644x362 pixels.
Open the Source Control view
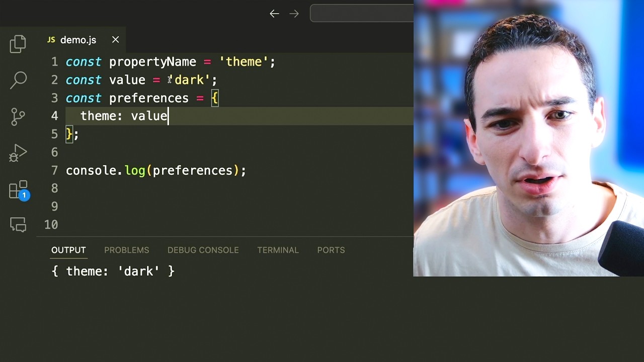[x=18, y=117]
